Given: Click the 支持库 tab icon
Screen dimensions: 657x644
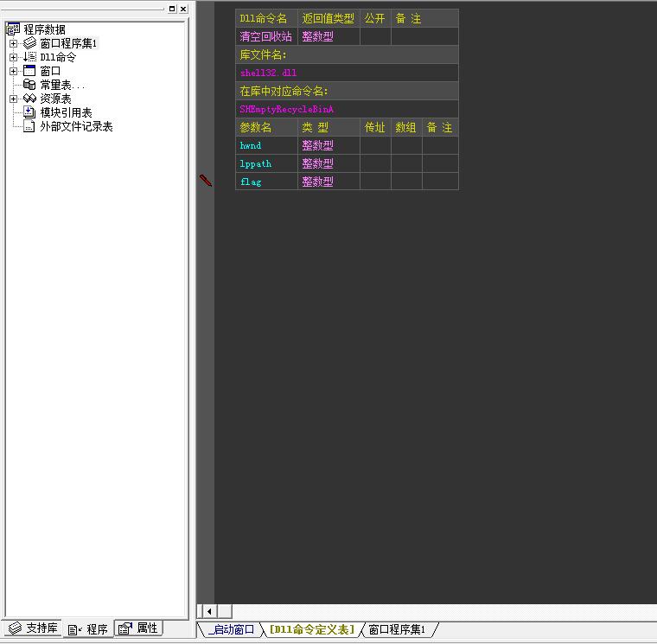Looking at the screenshot, I should pos(15,628).
